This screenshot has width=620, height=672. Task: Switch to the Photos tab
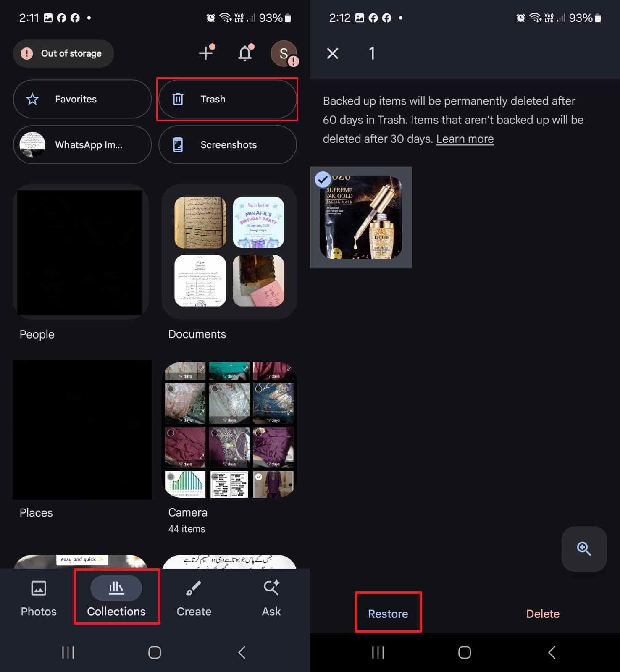[x=39, y=598]
